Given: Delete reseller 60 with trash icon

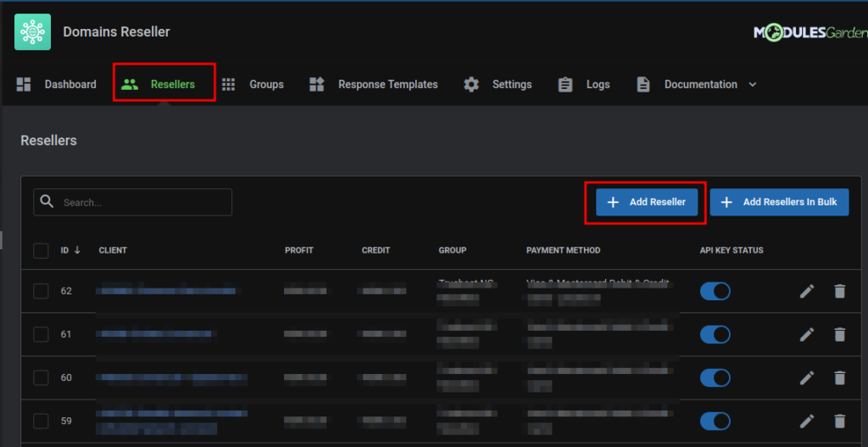Looking at the screenshot, I should click(x=840, y=377).
